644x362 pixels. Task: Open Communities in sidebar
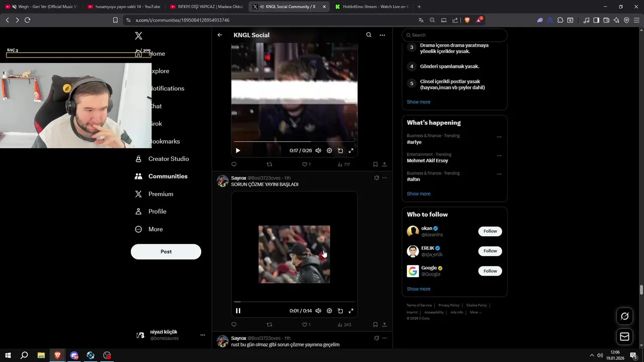pos(161,176)
